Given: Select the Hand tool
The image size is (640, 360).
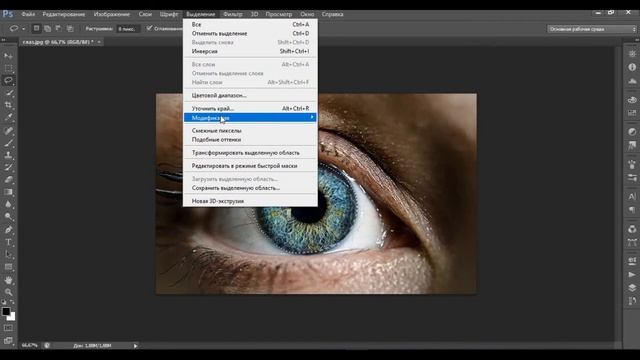Looking at the screenshot, I should pyautogui.click(x=8, y=280).
